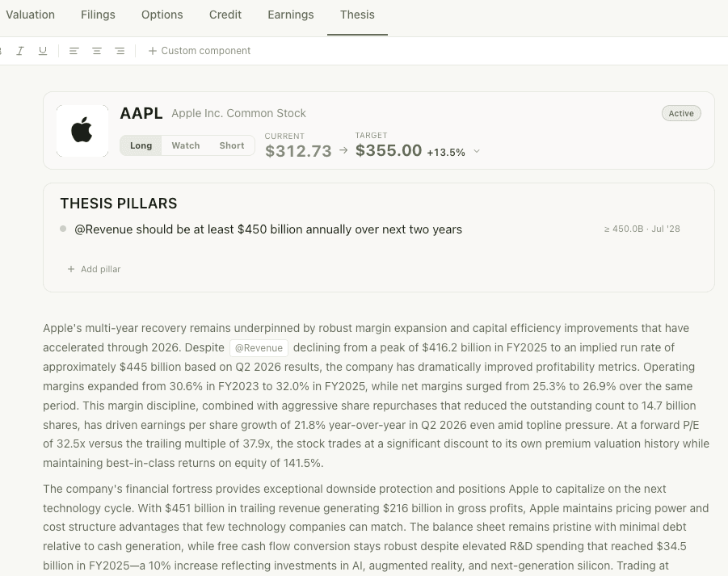Open the Filings tab

[x=98, y=15]
